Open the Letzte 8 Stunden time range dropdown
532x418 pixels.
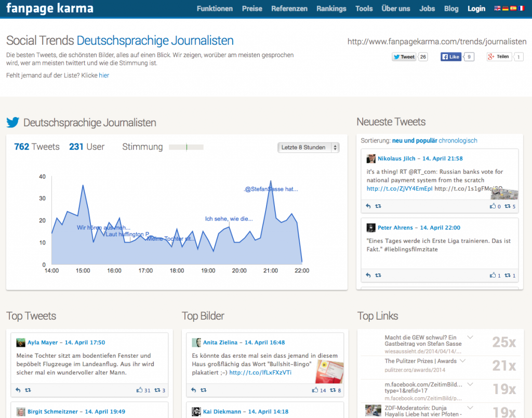pyautogui.click(x=309, y=147)
